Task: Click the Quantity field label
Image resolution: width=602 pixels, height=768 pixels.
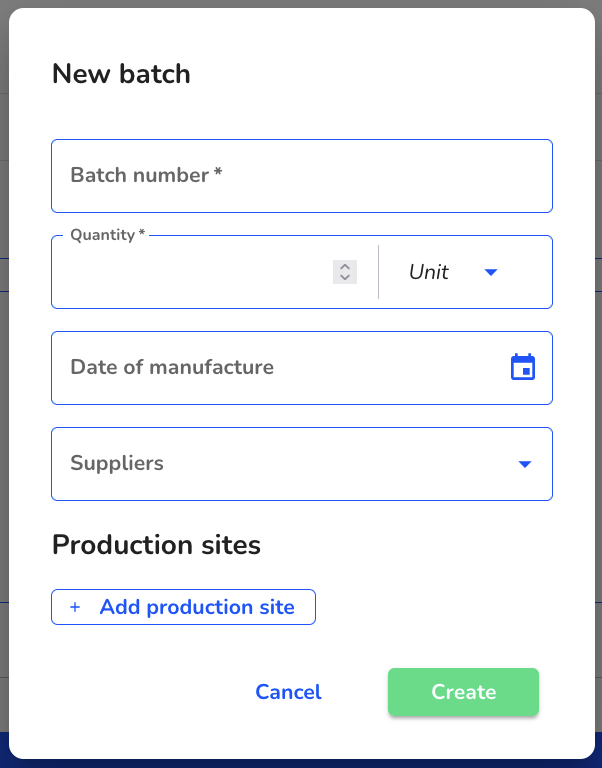Action: pos(108,235)
